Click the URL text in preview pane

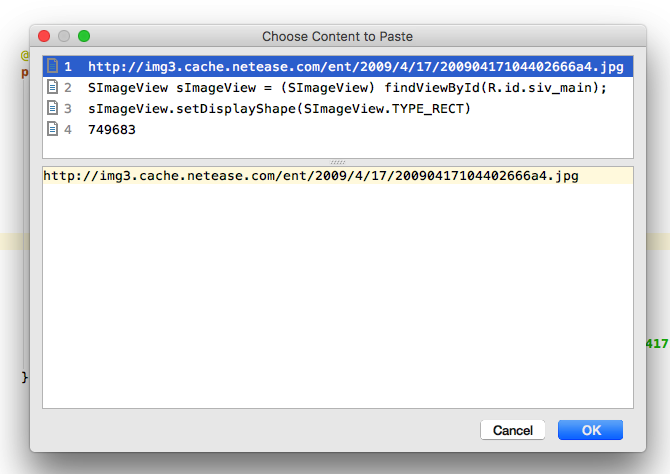point(311,176)
